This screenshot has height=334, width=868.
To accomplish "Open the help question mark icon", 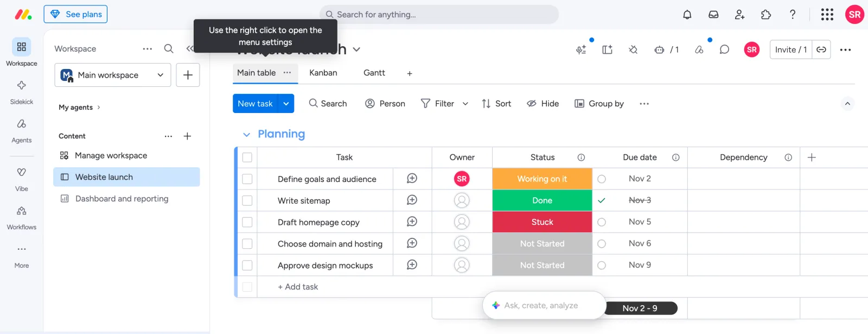I will click(793, 15).
